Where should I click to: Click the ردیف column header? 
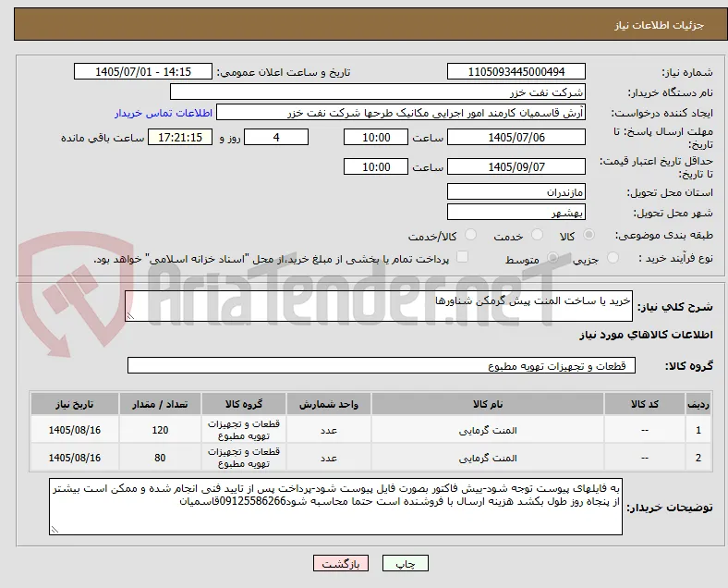tap(698, 404)
